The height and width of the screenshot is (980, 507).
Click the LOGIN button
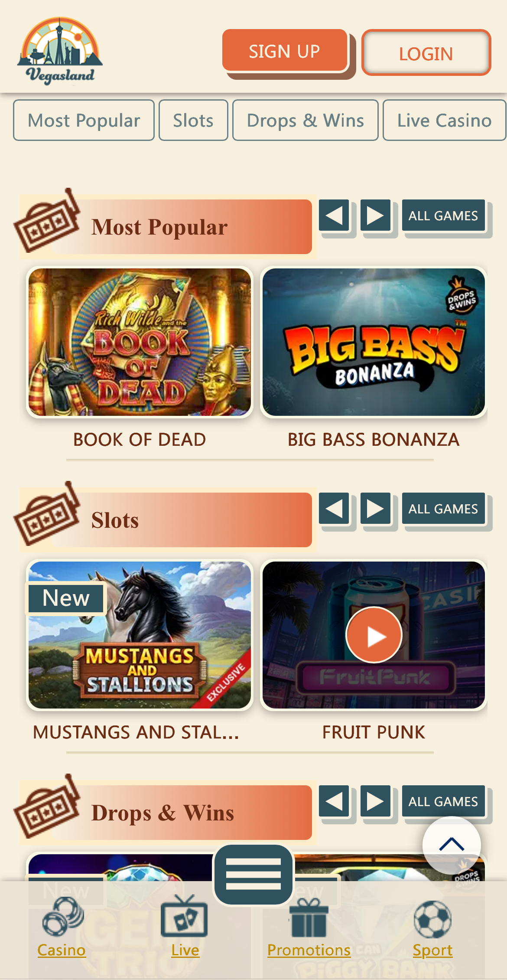426,53
